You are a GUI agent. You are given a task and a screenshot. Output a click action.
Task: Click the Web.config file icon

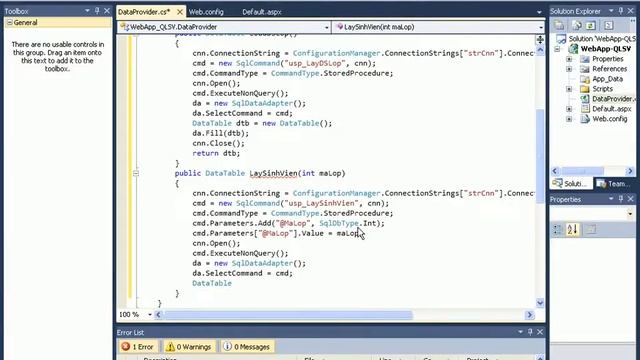[585, 119]
